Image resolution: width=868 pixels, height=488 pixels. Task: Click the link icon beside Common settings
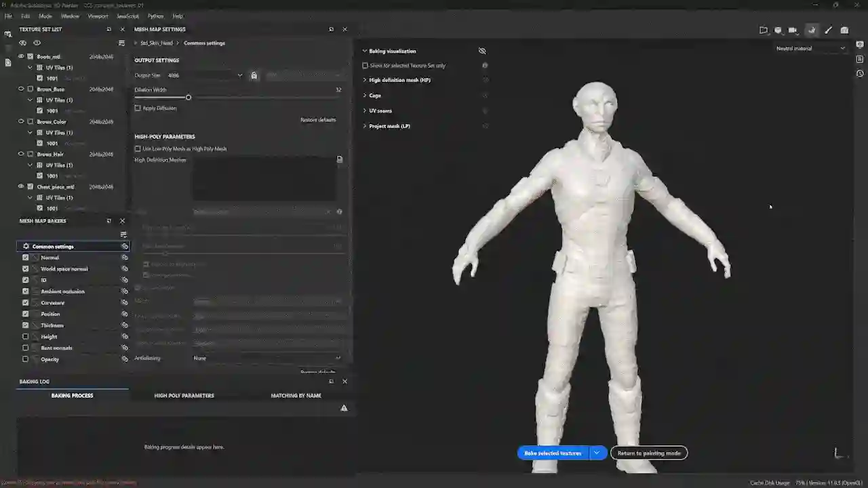click(125, 246)
